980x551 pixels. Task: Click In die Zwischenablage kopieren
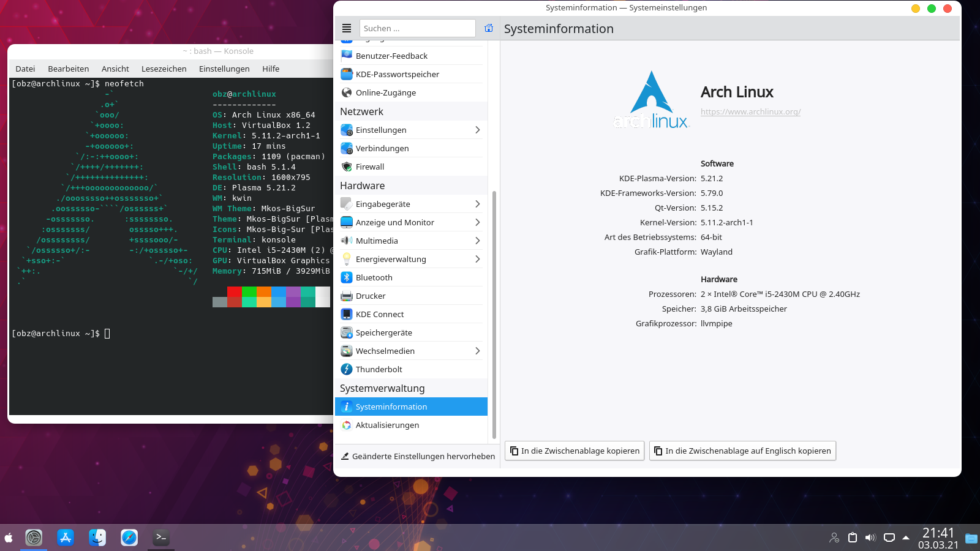coord(574,451)
